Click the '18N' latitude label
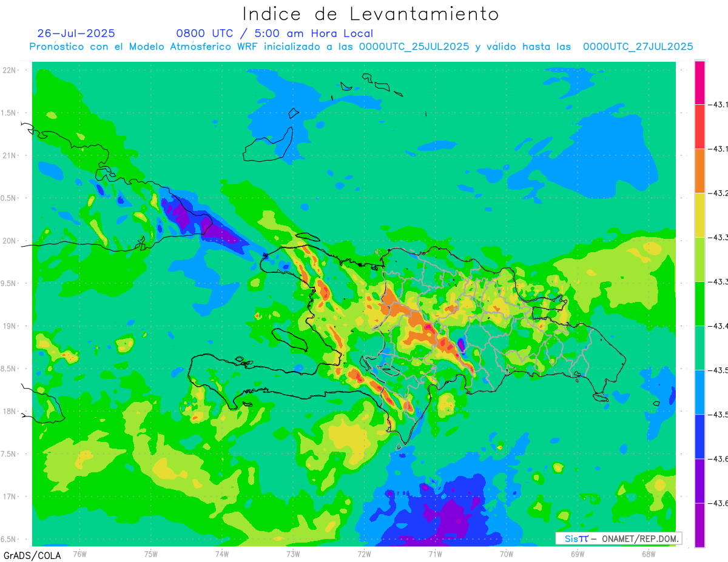 pos(9,411)
